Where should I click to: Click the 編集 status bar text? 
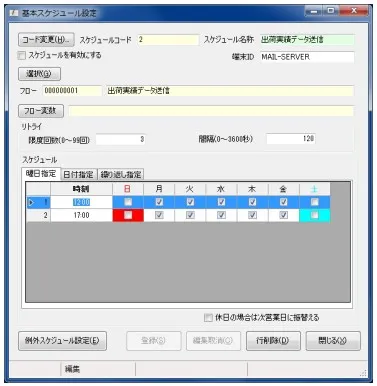(72, 369)
